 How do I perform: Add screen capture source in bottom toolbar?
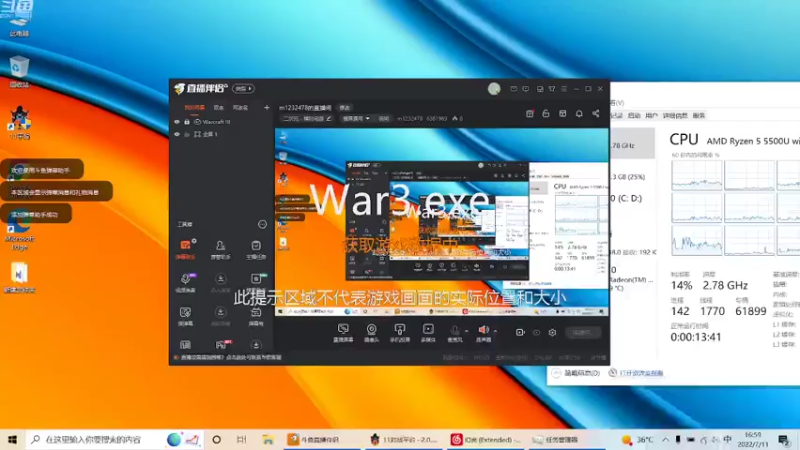tap(343, 333)
